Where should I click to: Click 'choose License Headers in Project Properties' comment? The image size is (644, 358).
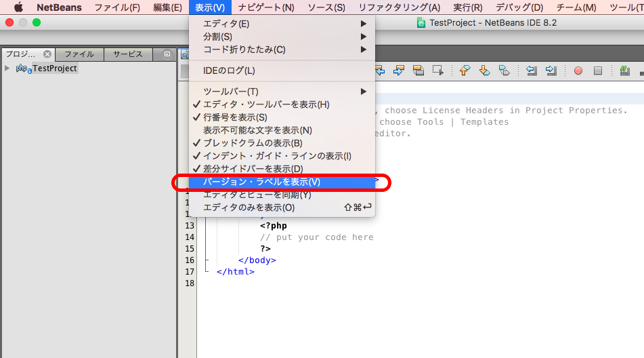506,110
